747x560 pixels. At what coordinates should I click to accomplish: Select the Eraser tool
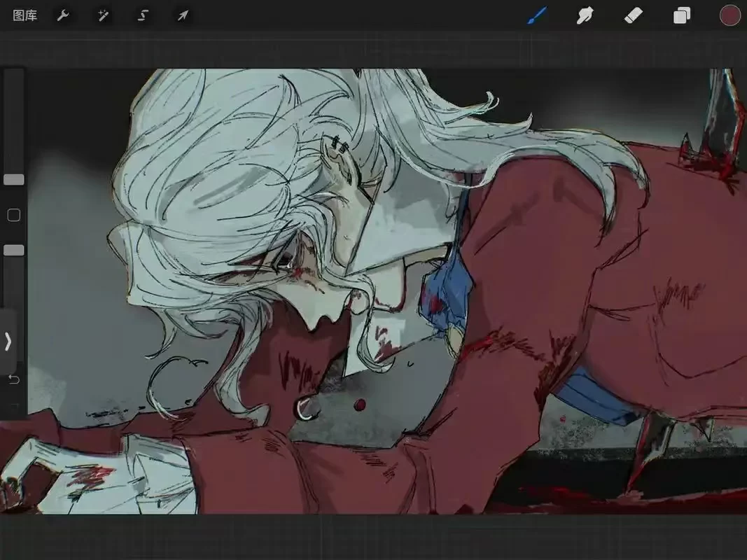click(x=634, y=15)
